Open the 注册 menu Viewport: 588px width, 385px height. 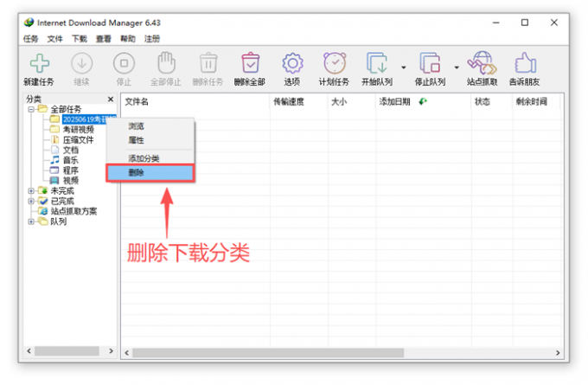152,39
